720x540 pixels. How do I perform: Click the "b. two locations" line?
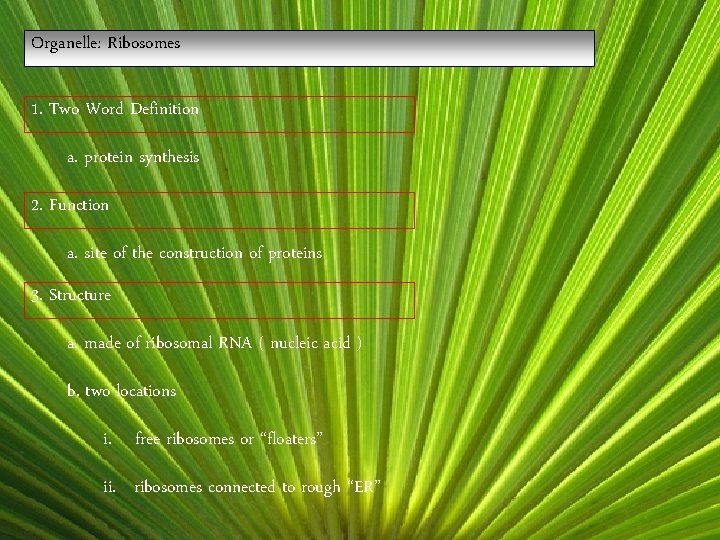[122, 391]
